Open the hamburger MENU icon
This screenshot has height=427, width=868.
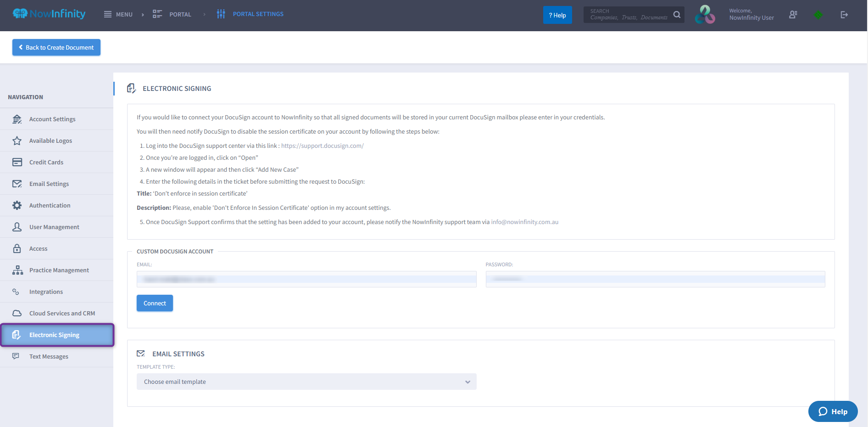click(108, 14)
